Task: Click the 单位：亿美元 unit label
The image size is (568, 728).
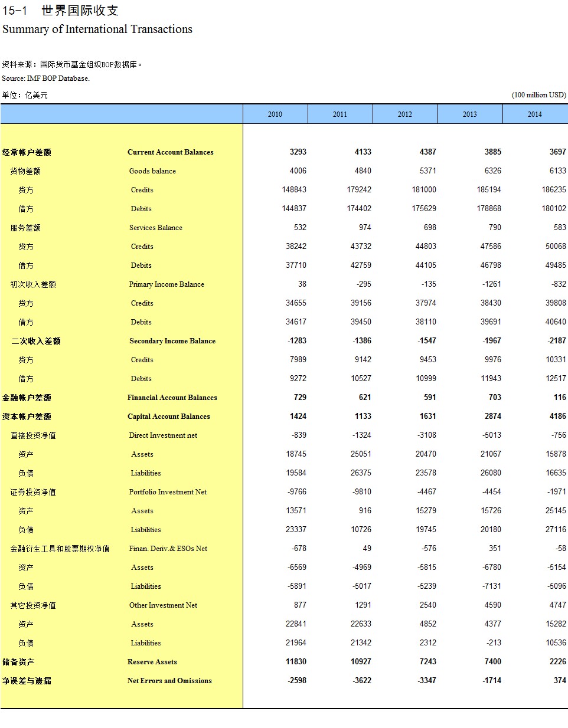Action: [x=25, y=95]
